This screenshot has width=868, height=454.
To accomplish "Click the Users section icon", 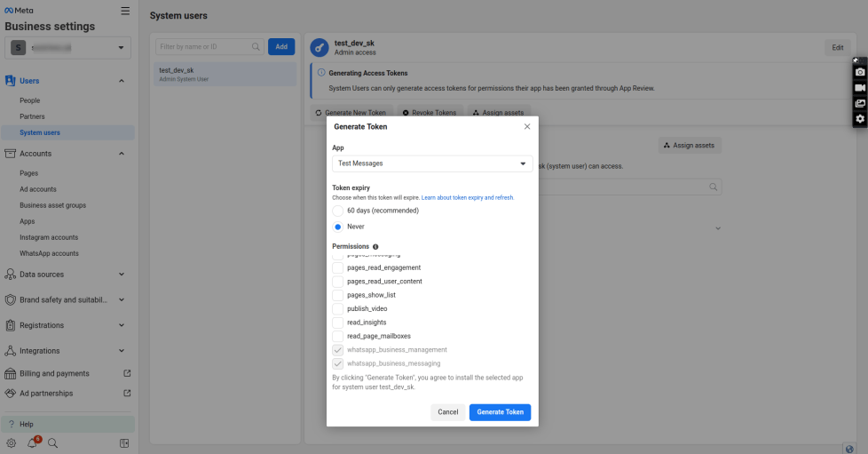I will pyautogui.click(x=10, y=81).
